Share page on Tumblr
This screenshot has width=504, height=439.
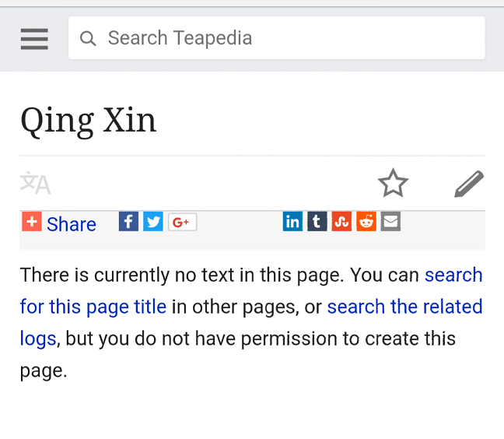point(317,221)
